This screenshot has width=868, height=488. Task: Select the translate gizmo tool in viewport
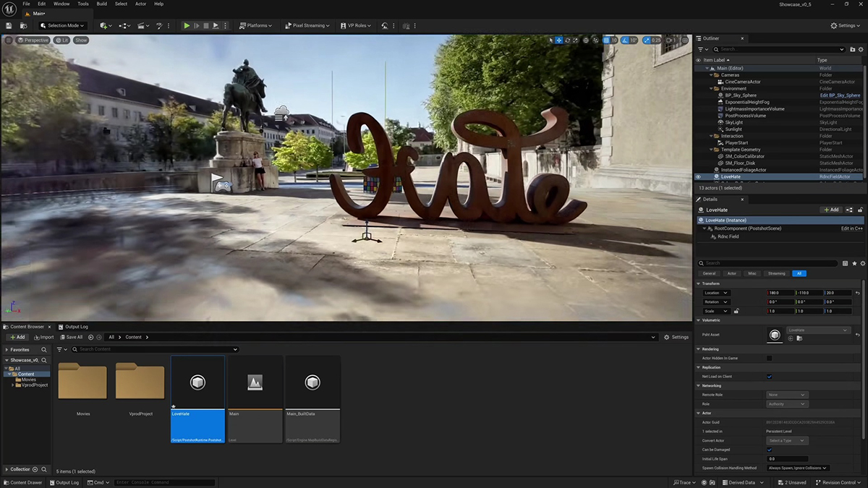(x=559, y=40)
